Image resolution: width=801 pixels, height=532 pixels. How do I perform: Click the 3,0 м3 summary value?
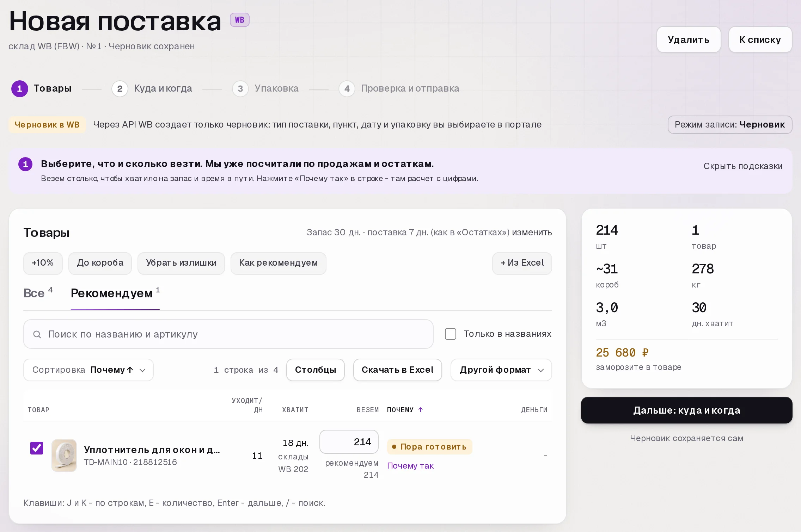point(607,314)
